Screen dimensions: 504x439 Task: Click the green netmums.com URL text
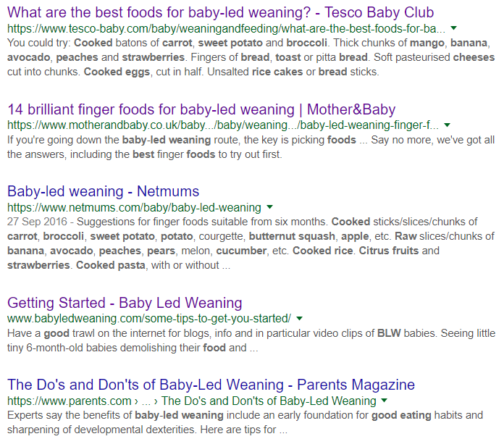pos(134,208)
